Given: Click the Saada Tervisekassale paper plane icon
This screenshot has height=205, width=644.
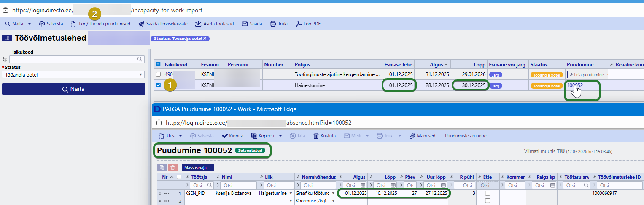Looking at the screenshot, I should 141,24.
